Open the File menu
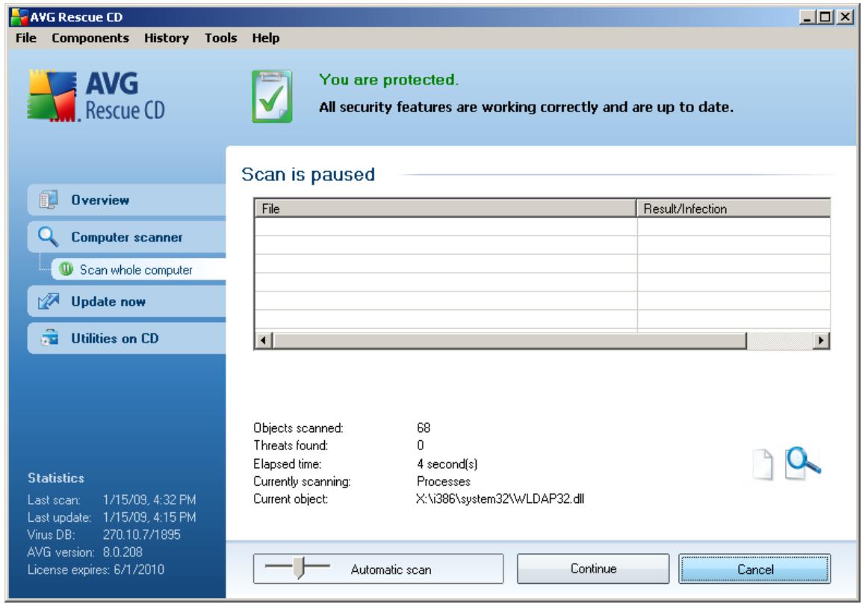 pos(26,38)
